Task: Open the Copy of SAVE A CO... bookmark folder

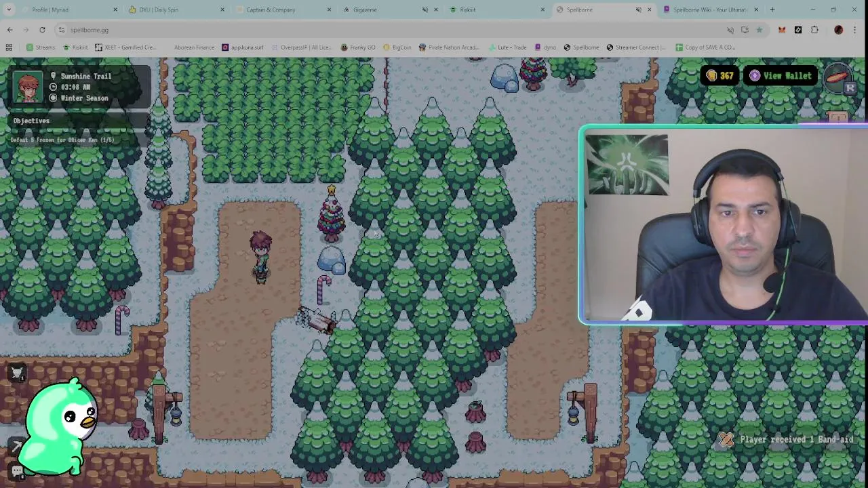Action: click(x=704, y=47)
